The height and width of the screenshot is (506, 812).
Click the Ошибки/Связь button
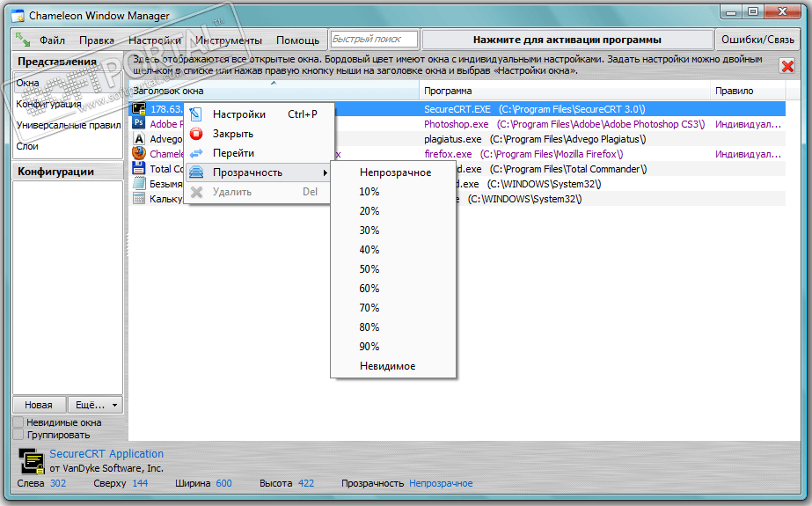click(x=757, y=40)
